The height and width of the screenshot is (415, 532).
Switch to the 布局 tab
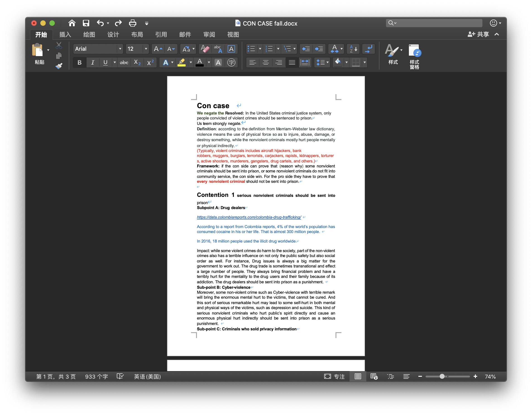137,35
